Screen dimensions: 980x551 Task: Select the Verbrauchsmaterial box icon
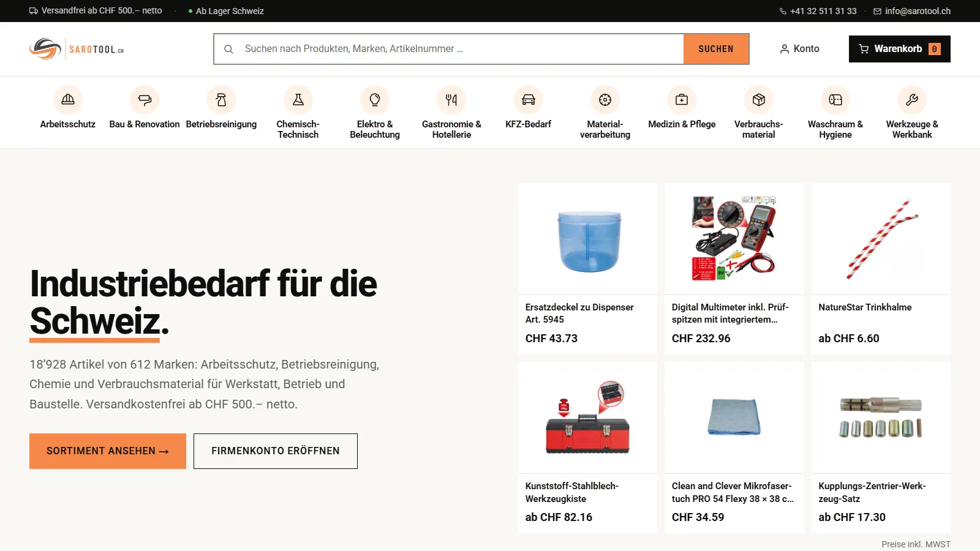[x=759, y=100]
